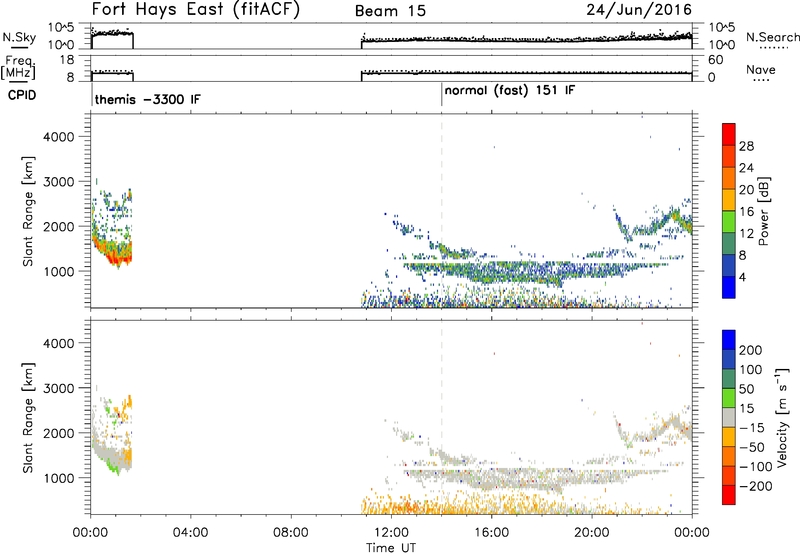Click the date '24/Jun/2016'

coord(639,10)
